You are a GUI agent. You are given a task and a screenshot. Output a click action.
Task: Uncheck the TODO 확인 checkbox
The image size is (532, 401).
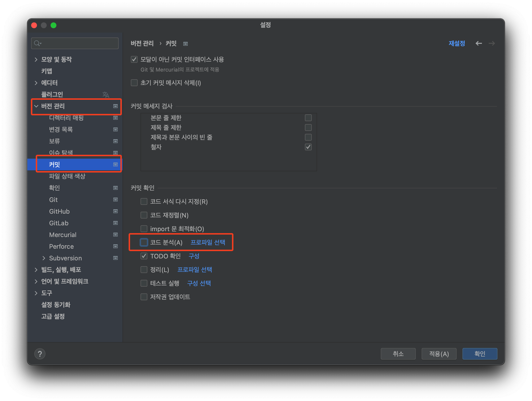144,256
